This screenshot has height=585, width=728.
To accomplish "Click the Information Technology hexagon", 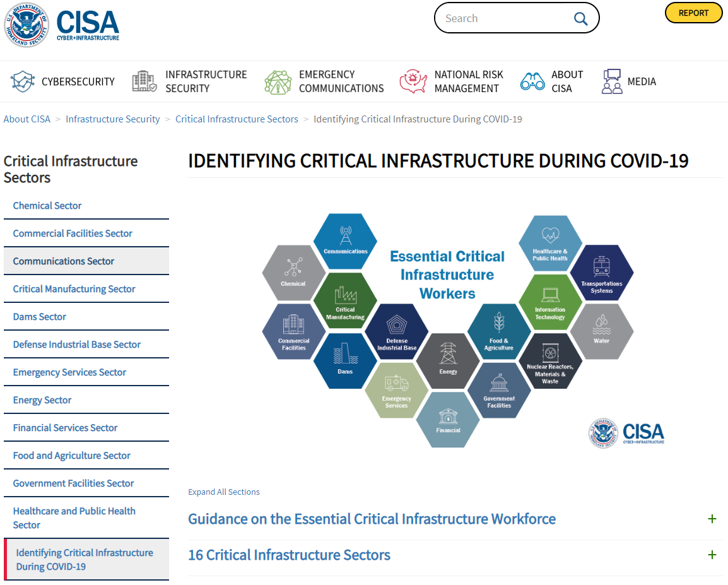I will coord(550,303).
